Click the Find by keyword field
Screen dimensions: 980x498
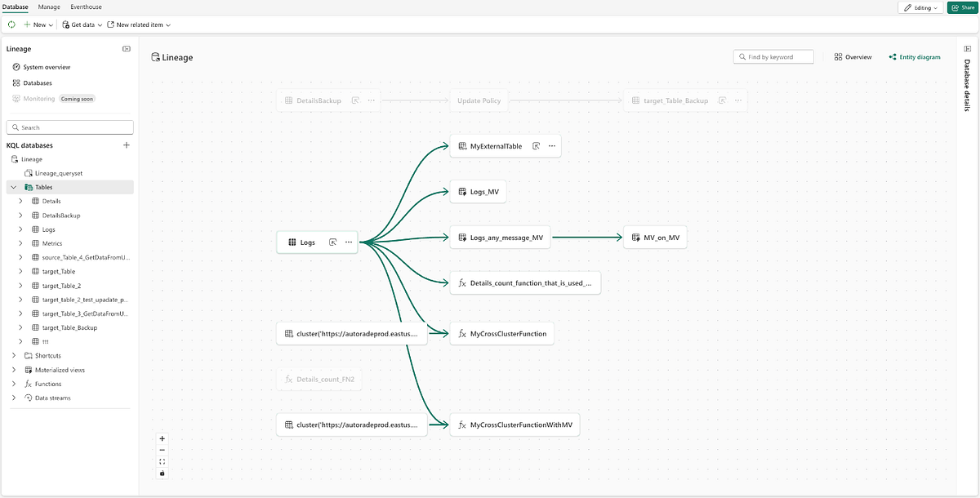[774, 57]
